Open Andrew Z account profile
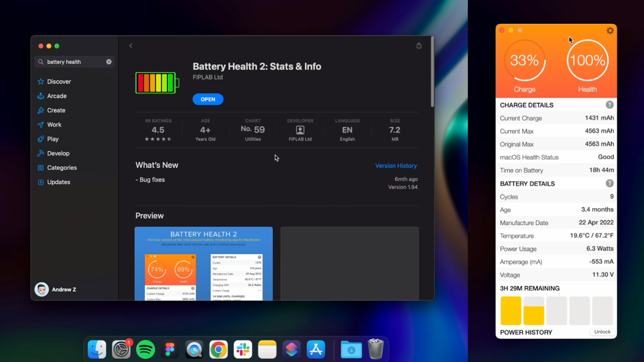The image size is (644, 362). 56,290
